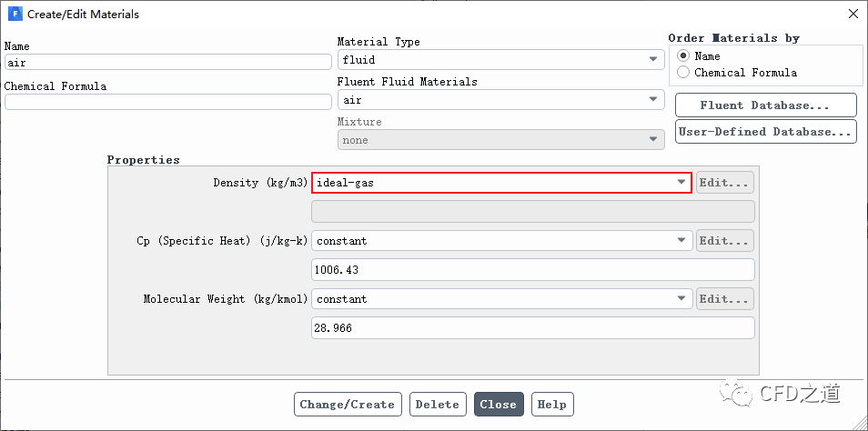Image resolution: width=868 pixels, height=431 pixels.
Task: Select the Chemical Formula radio button
Action: pyautogui.click(x=683, y=73)
